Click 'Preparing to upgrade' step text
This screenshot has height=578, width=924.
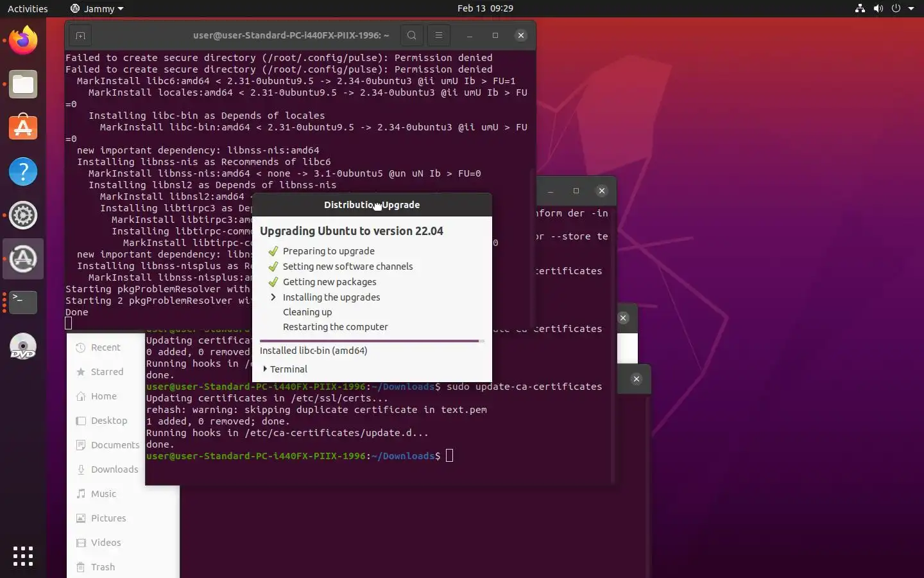click(x=329, y=251)
